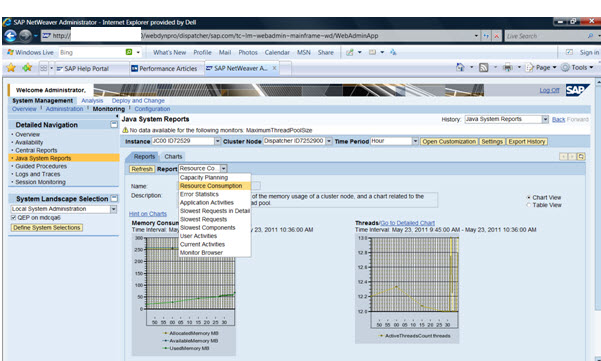
Task: Click the home icon in command bar
Action: coord(460,67)
